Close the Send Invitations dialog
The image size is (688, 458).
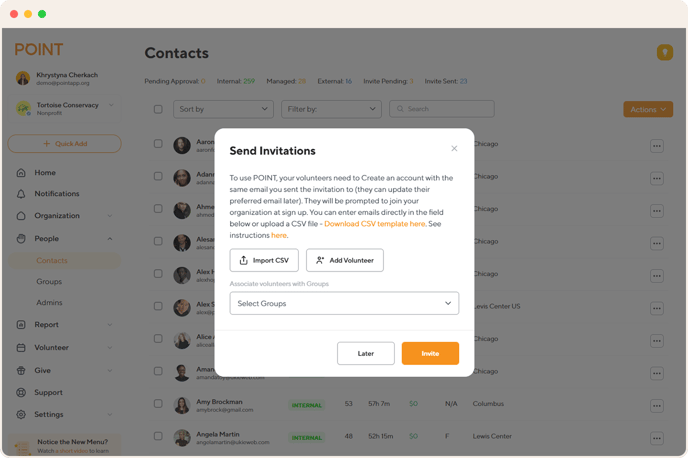454,148
